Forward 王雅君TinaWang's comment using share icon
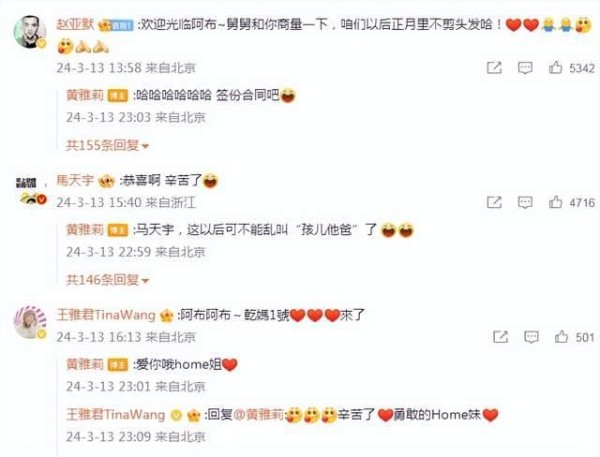The image size is (600, 457). (500, 337)
